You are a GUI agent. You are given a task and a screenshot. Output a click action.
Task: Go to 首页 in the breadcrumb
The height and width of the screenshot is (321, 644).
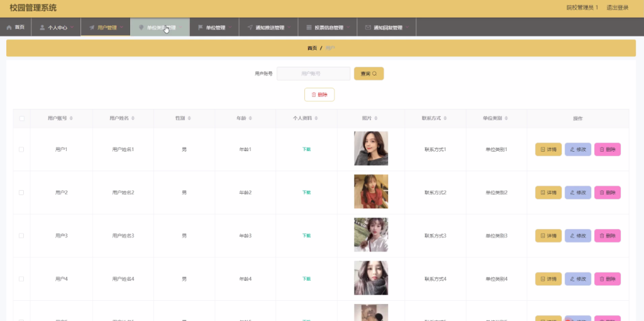[312, 48]
